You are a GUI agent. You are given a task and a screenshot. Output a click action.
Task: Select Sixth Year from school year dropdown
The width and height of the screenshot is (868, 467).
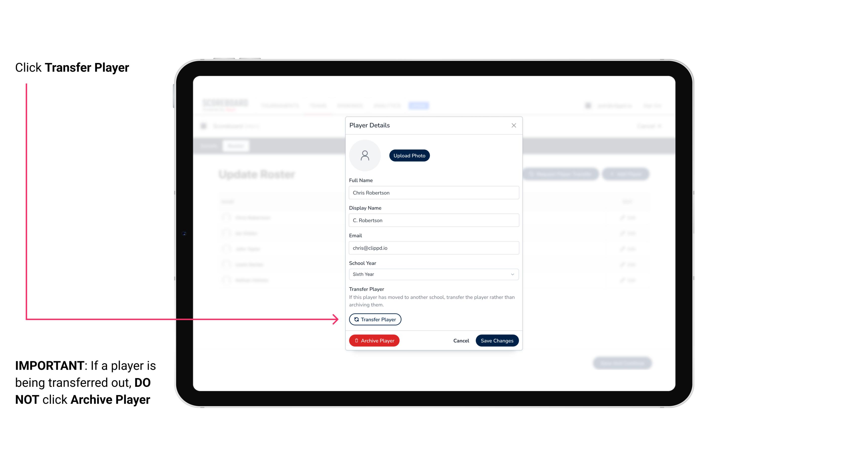pos(433,274)
